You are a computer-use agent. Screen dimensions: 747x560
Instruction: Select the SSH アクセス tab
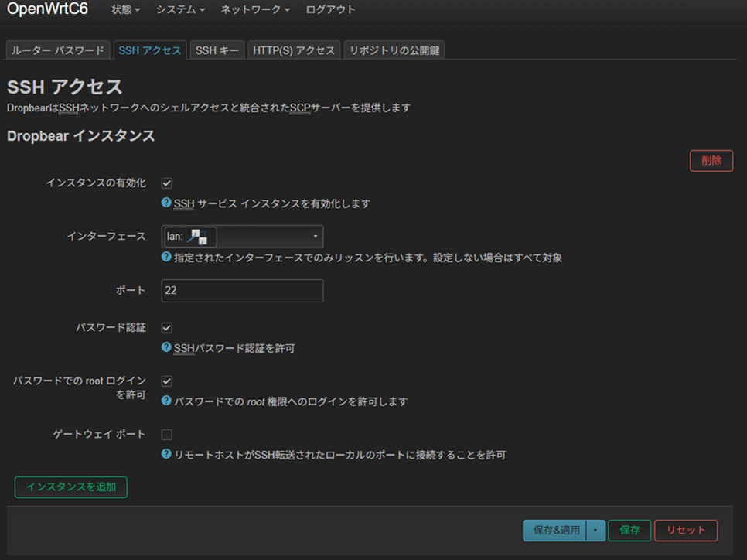(x=149, y=50)
